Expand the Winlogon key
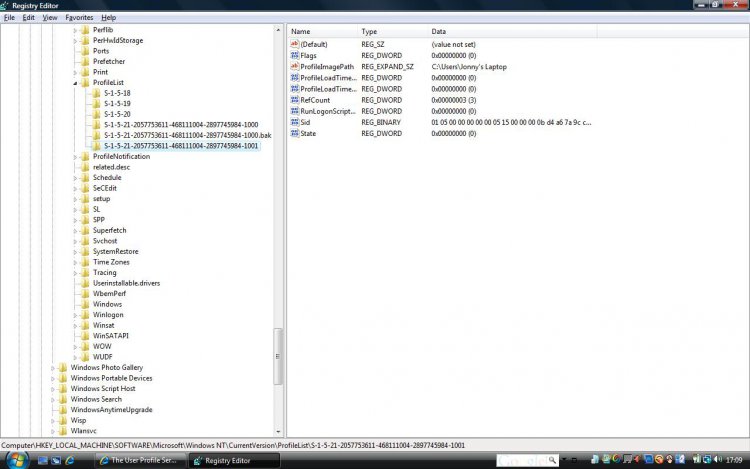This screenshot has width=750, height=469. coord(75,315)
